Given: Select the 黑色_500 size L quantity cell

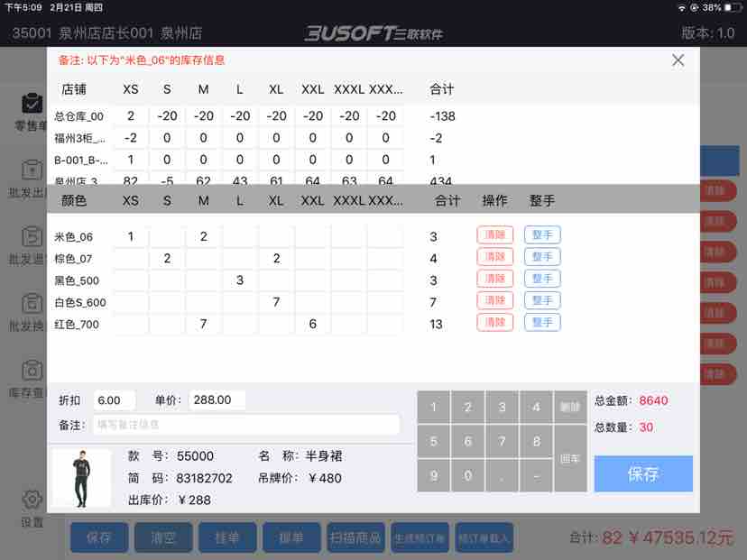Looking at the screenshot, I should (240, 280).
